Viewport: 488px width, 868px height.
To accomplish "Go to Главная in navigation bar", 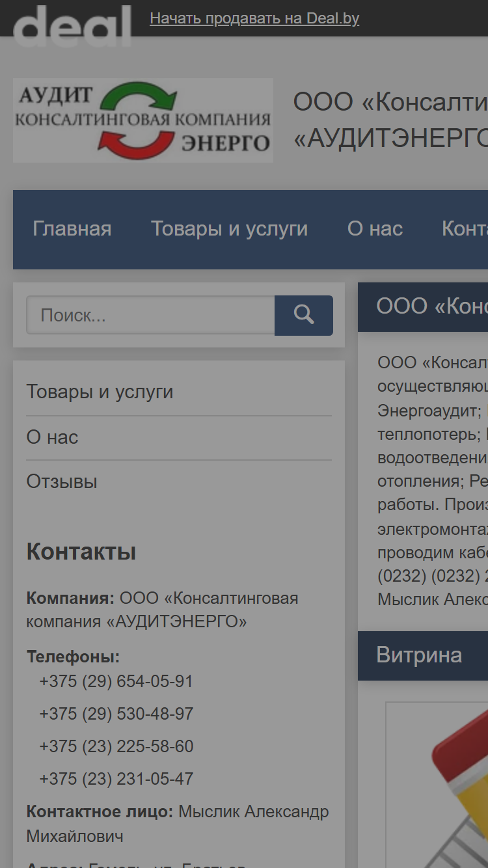I will pos(72,229).
